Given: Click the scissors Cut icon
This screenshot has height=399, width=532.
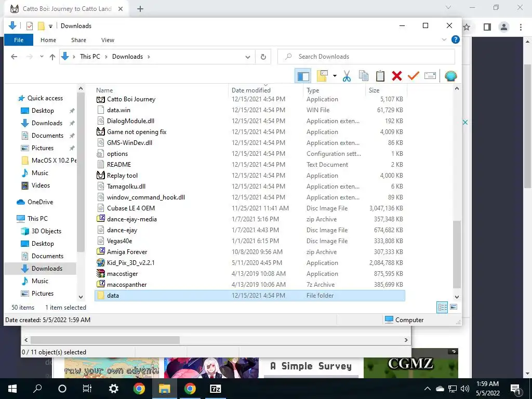Looking at the screenshot, I should coord(347,76).
